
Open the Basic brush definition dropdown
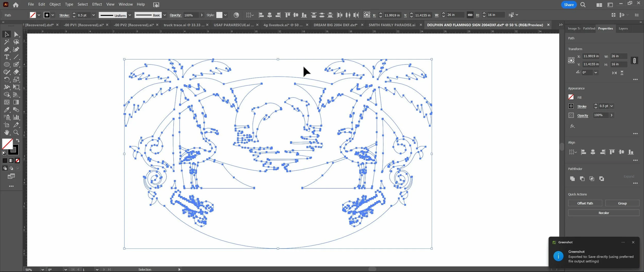coord(165,15)
